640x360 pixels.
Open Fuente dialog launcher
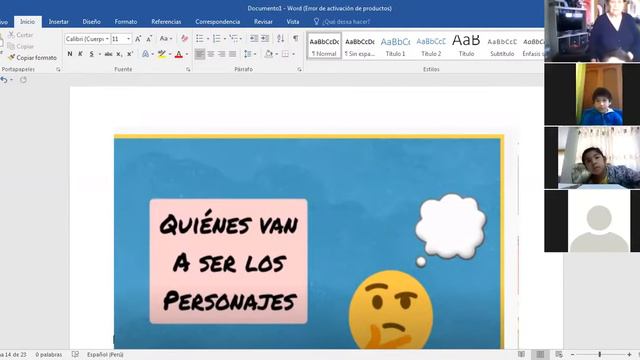click(x=188, y=69)
